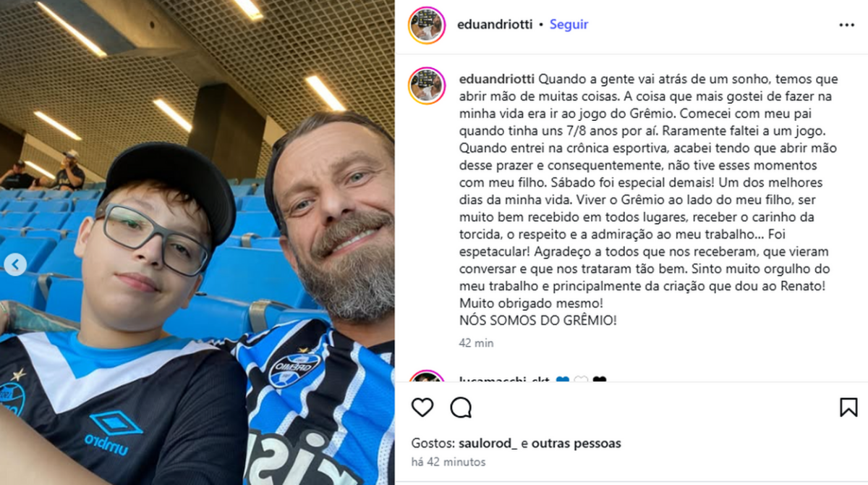The image size is (868, 485).
Task: Select the stadium selfie photo
Action: point(197,242)
